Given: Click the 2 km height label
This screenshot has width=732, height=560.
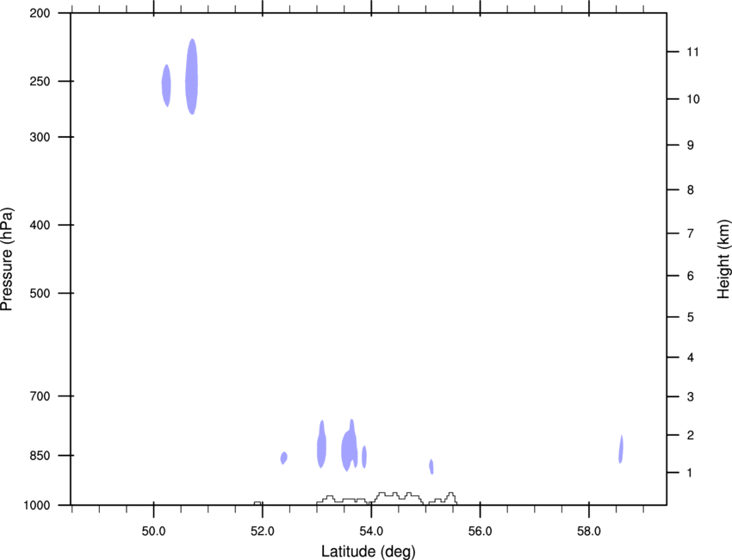Looking at the screenshot, I should click(x=691, y=435).
